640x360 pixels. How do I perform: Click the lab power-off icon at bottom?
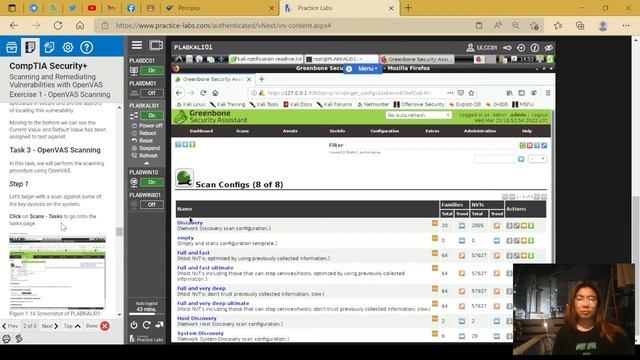(x=134, y=325)
